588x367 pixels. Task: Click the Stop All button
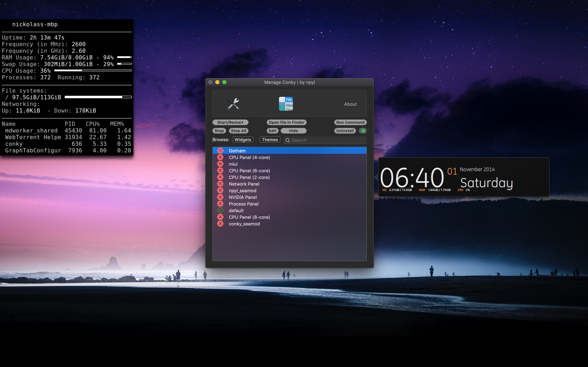[x=238, y=131]
